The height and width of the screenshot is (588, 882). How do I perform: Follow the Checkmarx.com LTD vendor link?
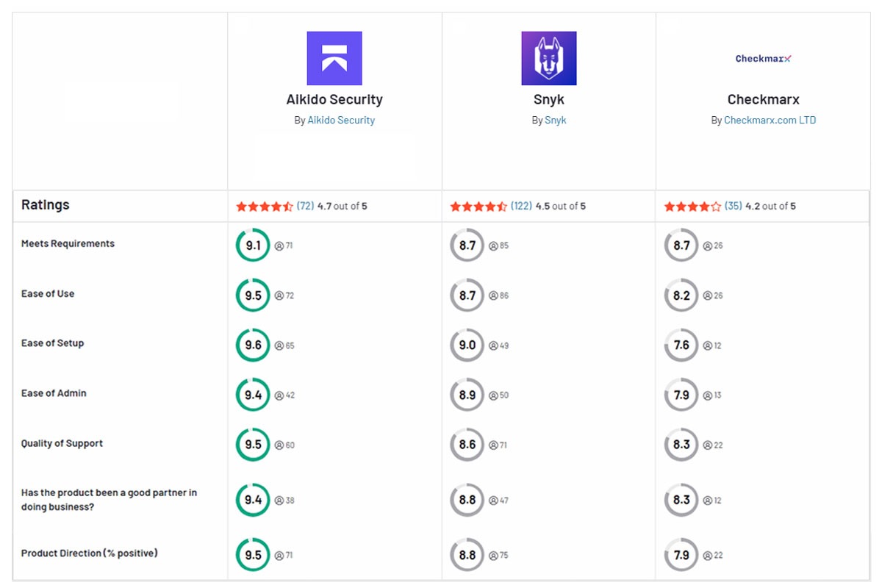coord(770,120)
